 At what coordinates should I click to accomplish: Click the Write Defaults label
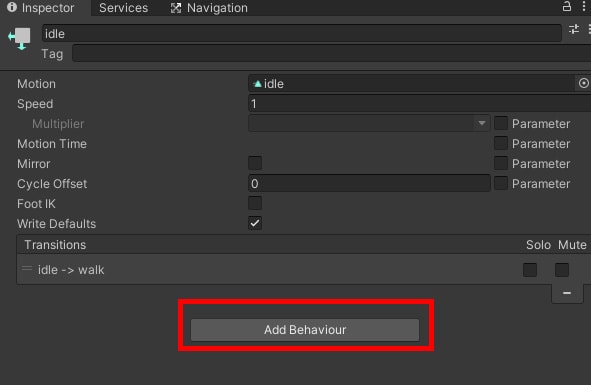57,224
